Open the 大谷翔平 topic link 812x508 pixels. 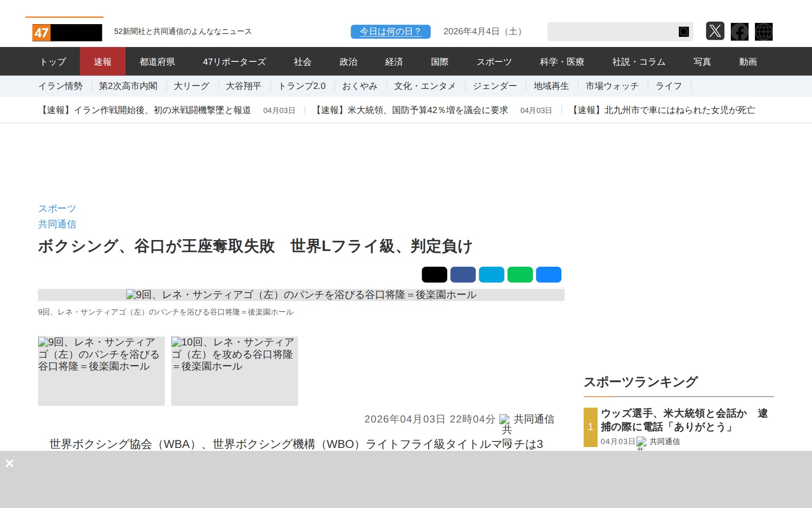(x=243, y=86)
